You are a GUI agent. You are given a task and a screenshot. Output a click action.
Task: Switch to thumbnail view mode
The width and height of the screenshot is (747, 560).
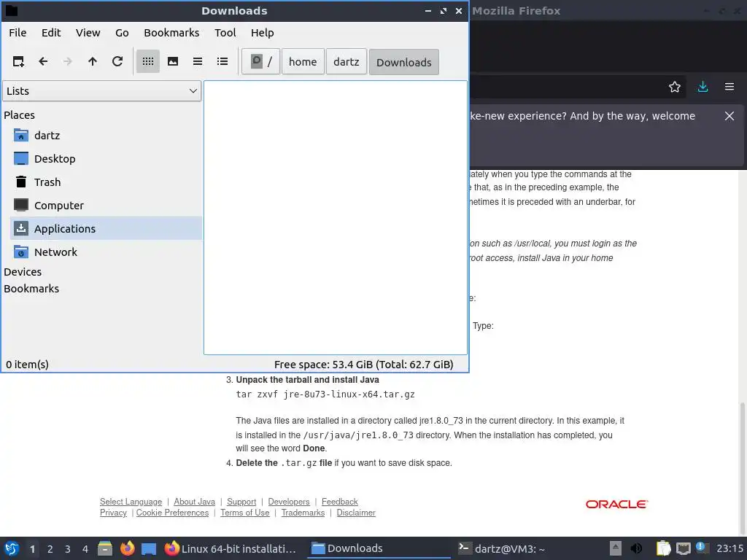tap(173, 61)
